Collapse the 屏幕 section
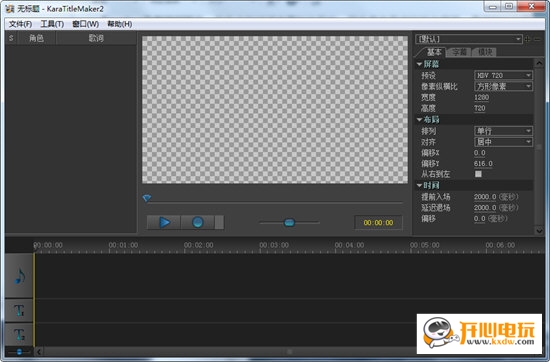 [420, 64]
